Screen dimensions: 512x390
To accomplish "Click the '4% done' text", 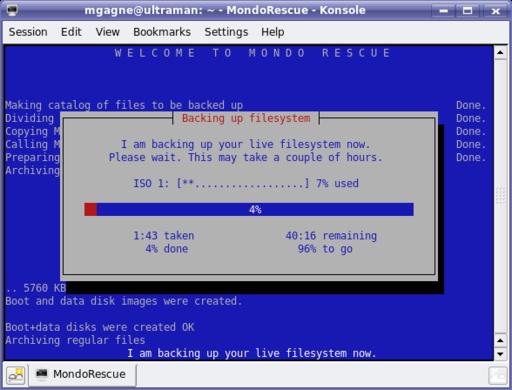I will coord(167,249).
